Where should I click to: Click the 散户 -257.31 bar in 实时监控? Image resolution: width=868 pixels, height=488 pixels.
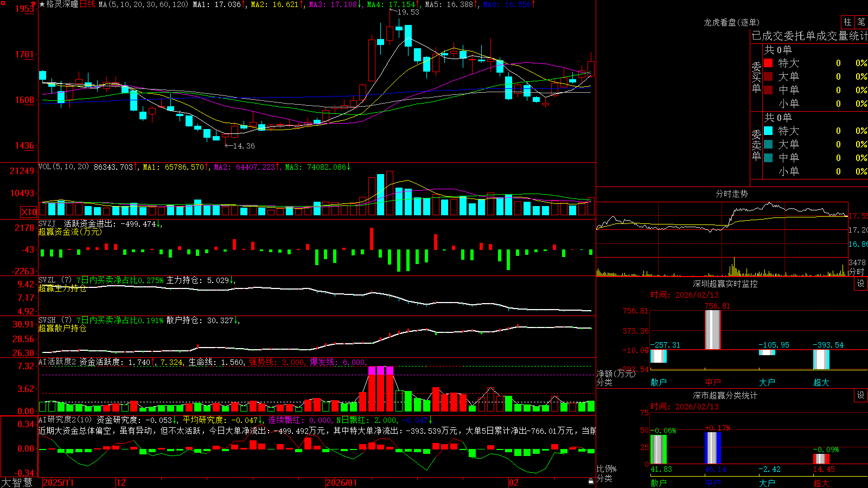pyautogui.click(x=659, y=356)
